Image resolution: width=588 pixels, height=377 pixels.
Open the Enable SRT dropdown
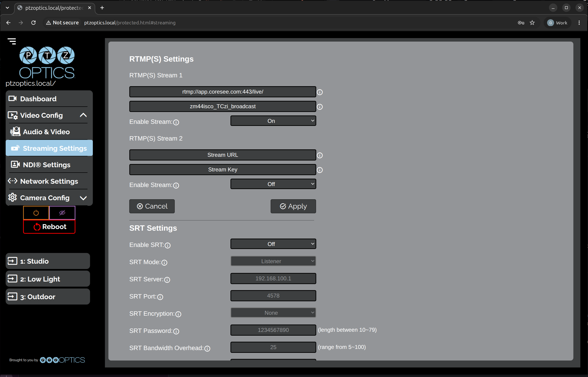pos(273,244)
